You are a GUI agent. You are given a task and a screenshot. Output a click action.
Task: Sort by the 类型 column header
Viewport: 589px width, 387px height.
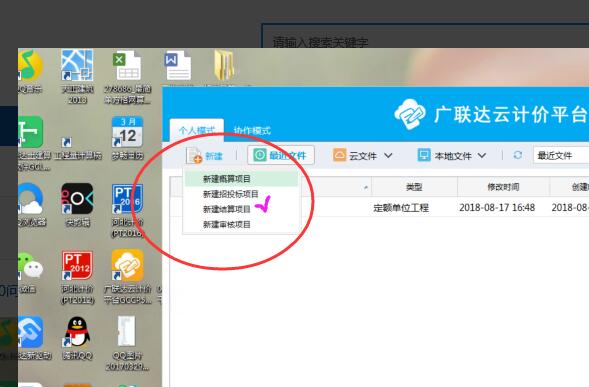(414, 187)
